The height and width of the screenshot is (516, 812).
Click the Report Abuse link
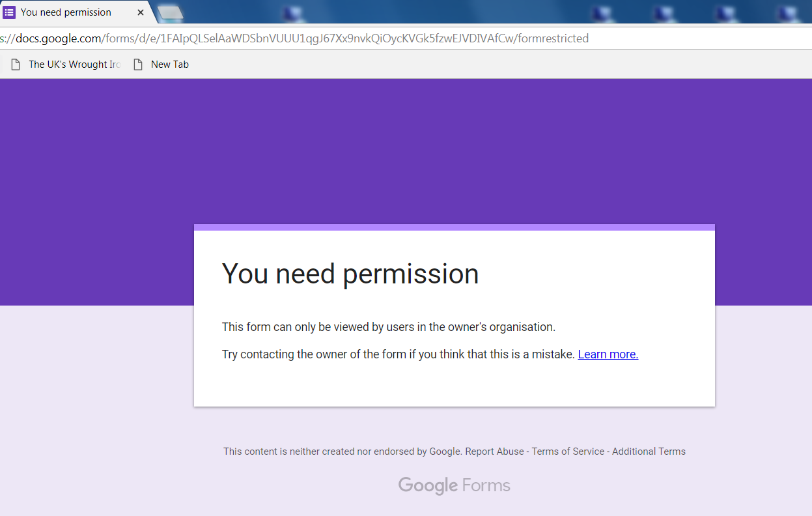click(494, 451)
